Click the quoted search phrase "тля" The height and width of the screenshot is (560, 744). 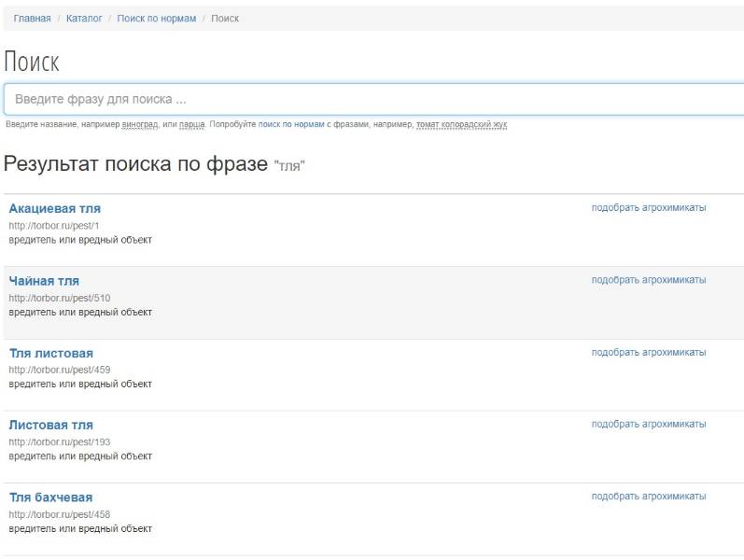click(x=289, y=165)
